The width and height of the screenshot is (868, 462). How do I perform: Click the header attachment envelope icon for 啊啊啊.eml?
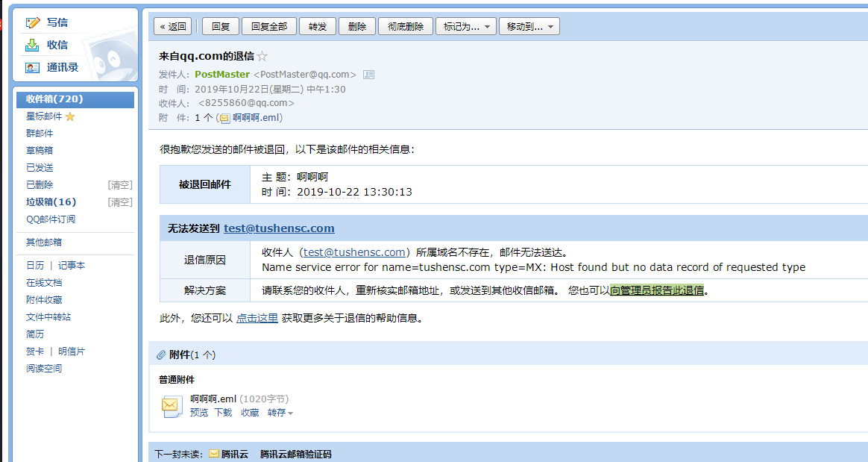click(x=224, y=118)
